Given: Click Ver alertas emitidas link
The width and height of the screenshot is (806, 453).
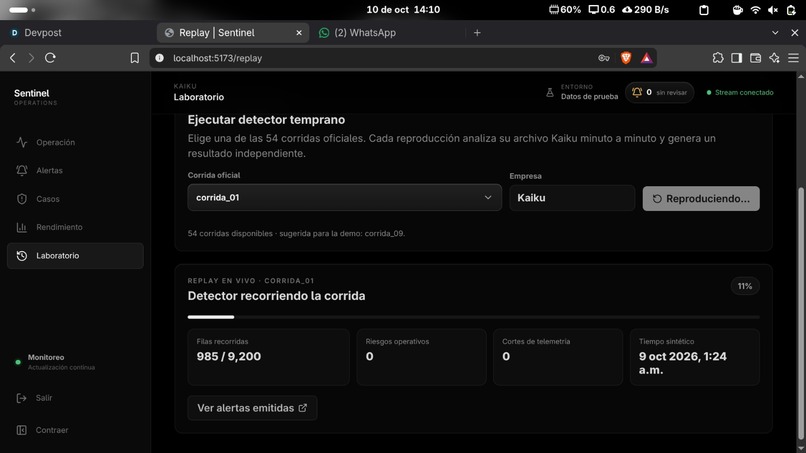Looking at the screenshot, I should point(252,408).
